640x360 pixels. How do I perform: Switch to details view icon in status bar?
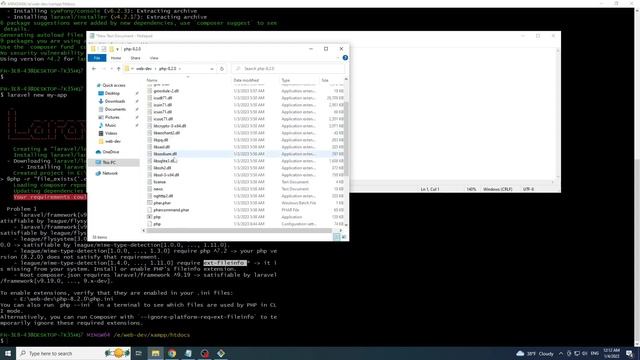(x=337, y=237)
